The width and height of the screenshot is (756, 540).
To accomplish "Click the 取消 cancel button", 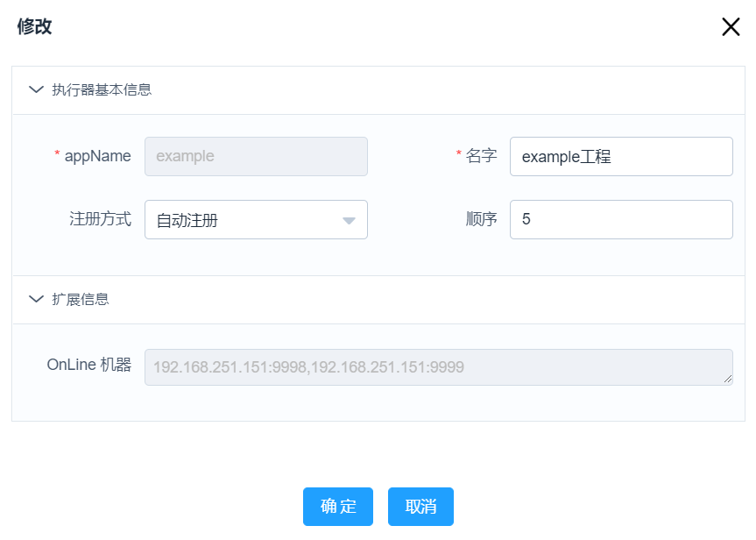I will click(419, 507).
